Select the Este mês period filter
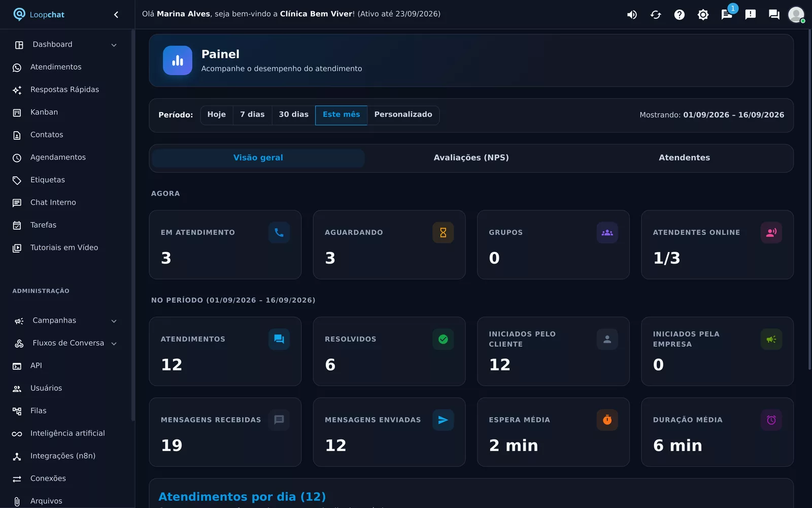Screen dimensions: 812x508 click(x=341, y=115)
